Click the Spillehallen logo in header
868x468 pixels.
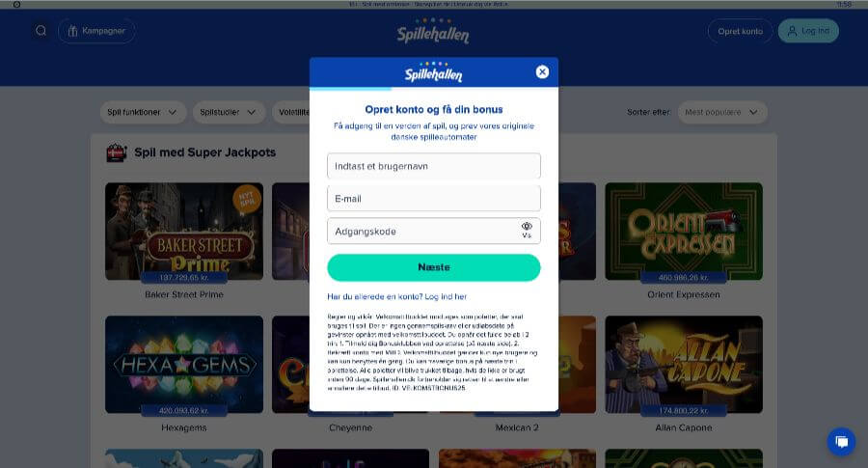click(433, 32)
